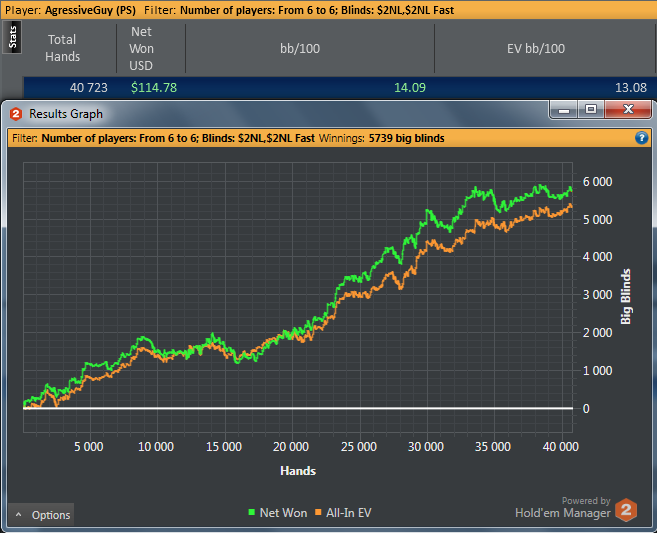This screenshot has height=533, width=657.
Task: Click the green Net Won legend swatch
Action: click(251, 513)
